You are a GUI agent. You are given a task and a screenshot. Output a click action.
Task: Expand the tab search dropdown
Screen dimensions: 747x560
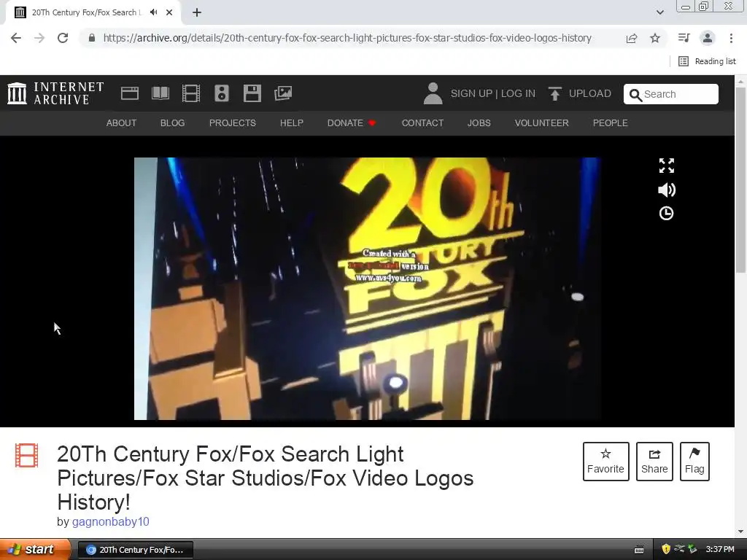659,12
